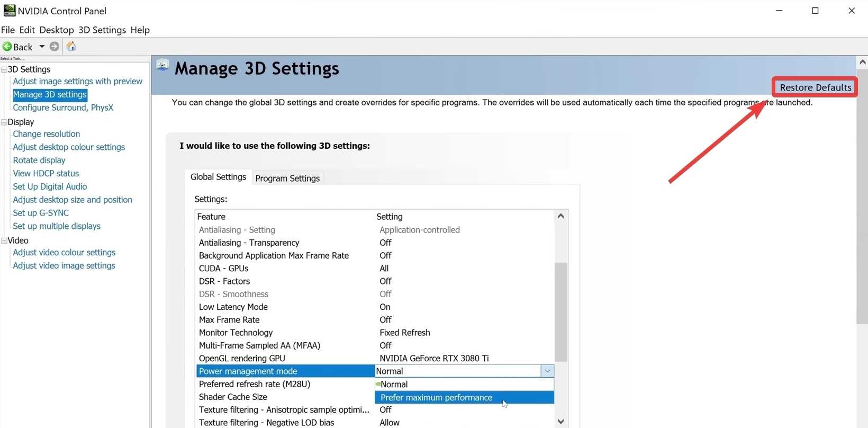Select Manage 3D settings in the tree

click(x=50, y=94)
